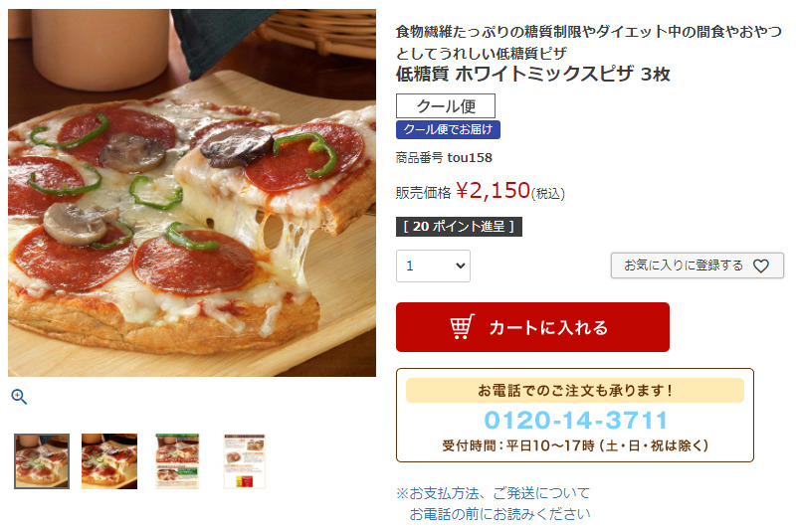Click the shopping cart icon
This screenshot has height=532, width=796.
coord(462,326)
